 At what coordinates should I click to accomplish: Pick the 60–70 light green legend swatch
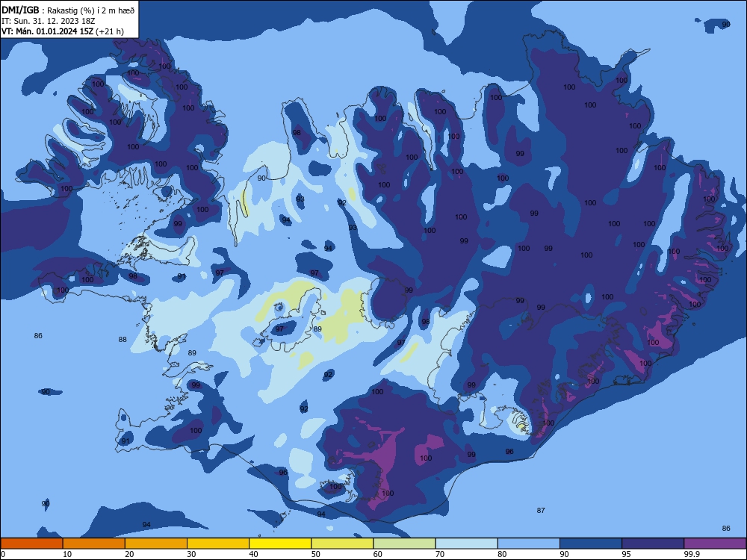404,544
